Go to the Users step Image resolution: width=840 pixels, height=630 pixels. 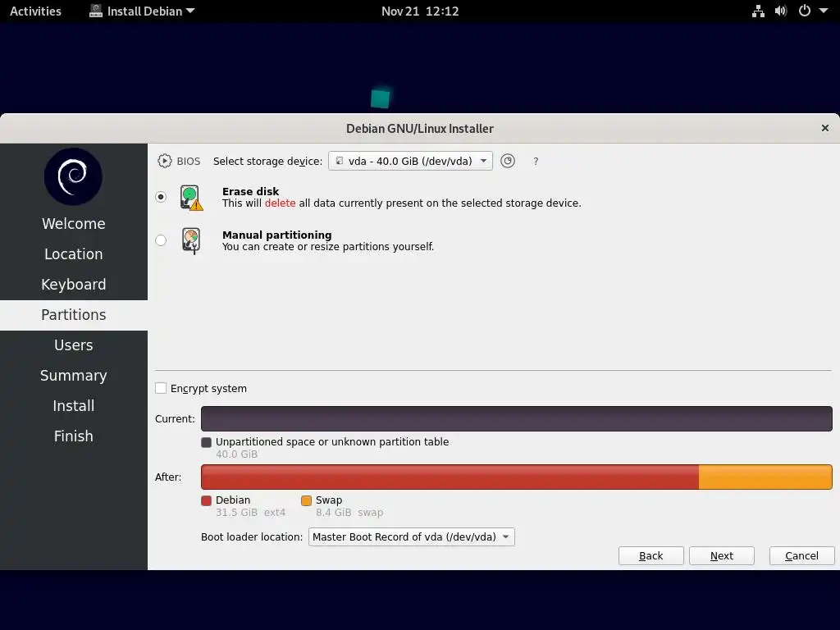(x=73, y=345)
